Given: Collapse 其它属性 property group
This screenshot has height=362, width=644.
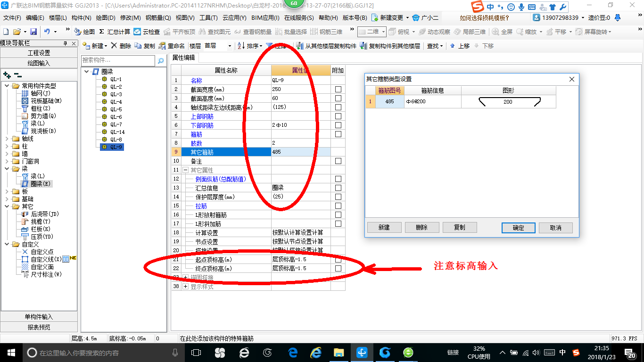Looking at the screenshot, I should (x=186, y=170).
